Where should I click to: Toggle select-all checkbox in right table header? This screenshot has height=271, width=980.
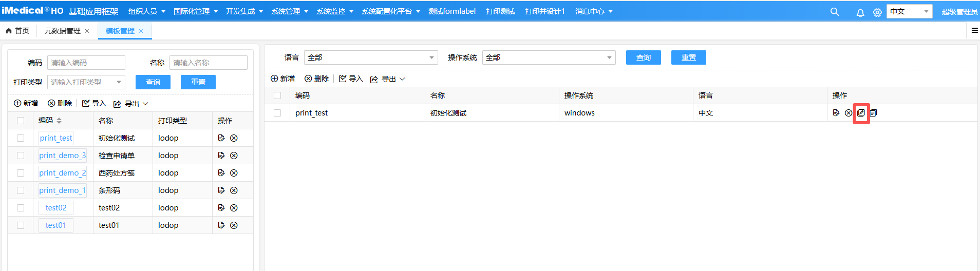point(277,95)
